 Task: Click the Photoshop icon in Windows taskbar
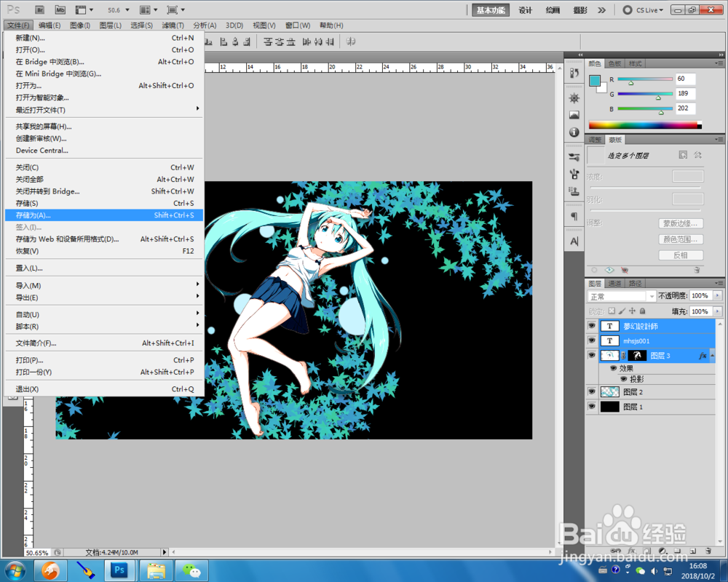119,570
